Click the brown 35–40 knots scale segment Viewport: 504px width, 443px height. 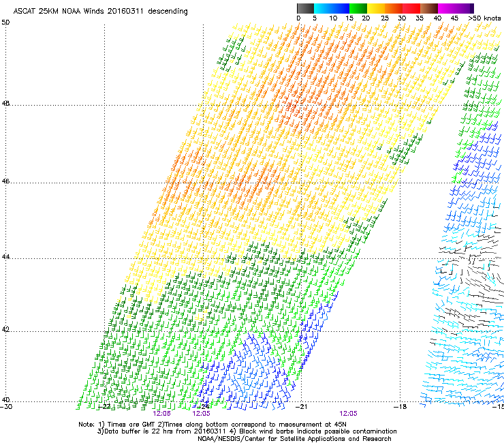429,8
